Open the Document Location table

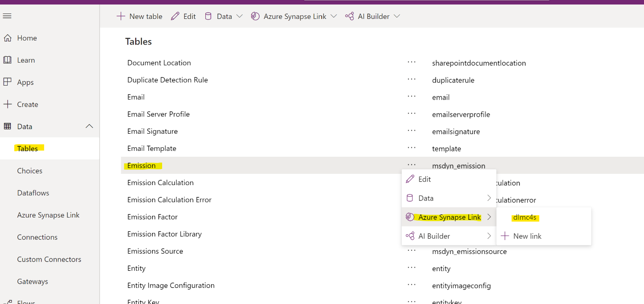point(159,63)
